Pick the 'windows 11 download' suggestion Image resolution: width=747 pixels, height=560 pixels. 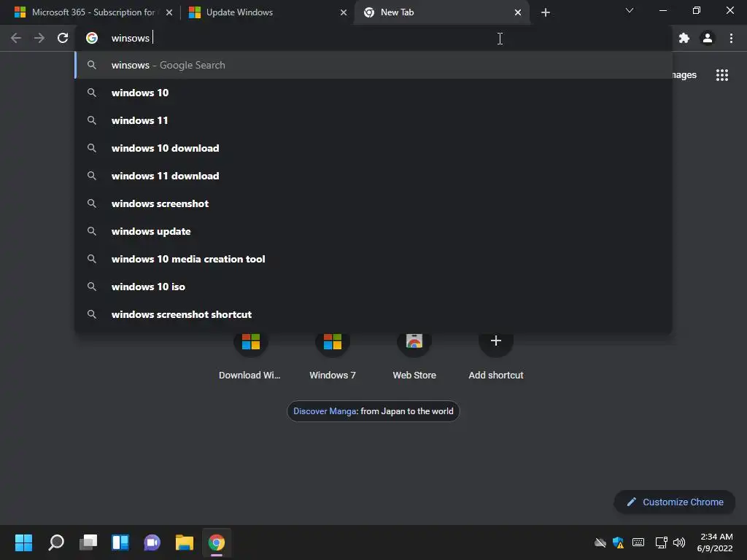pyautogui.click(x=373, y=176)
